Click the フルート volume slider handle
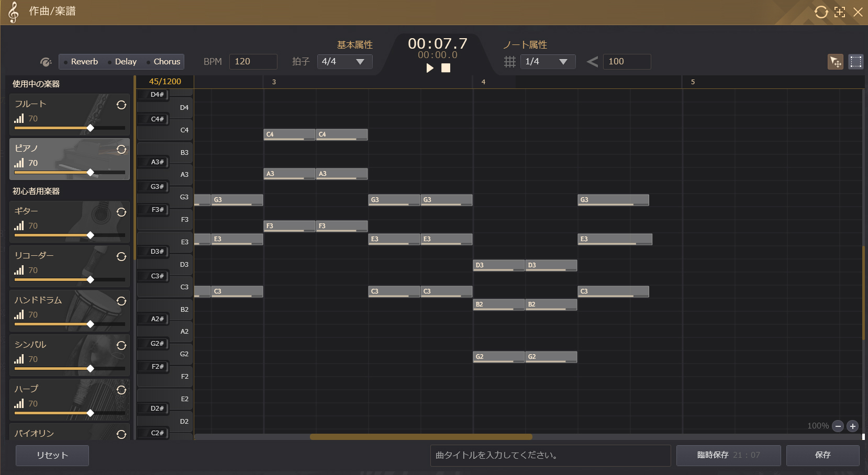Screen dimensions: 868x475 [x=91, y=128]
